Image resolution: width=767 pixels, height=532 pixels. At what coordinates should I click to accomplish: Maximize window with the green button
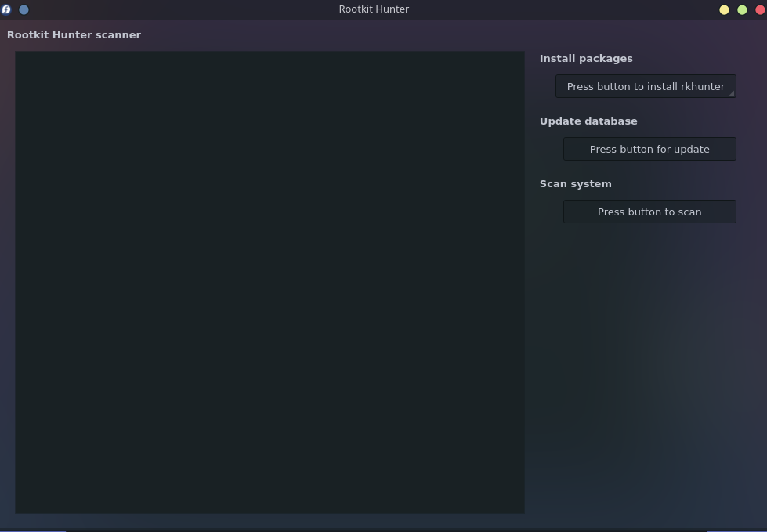point(742,9)
